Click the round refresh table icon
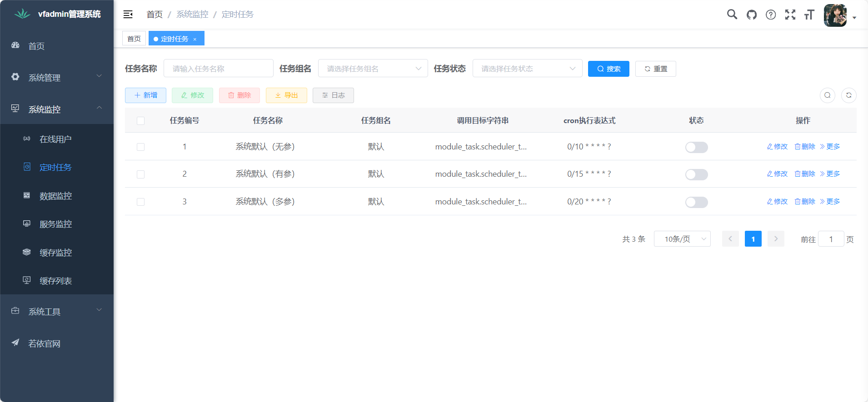Image resolution: width=868 pixels, height=402 pixels. (x=848, y=95)
